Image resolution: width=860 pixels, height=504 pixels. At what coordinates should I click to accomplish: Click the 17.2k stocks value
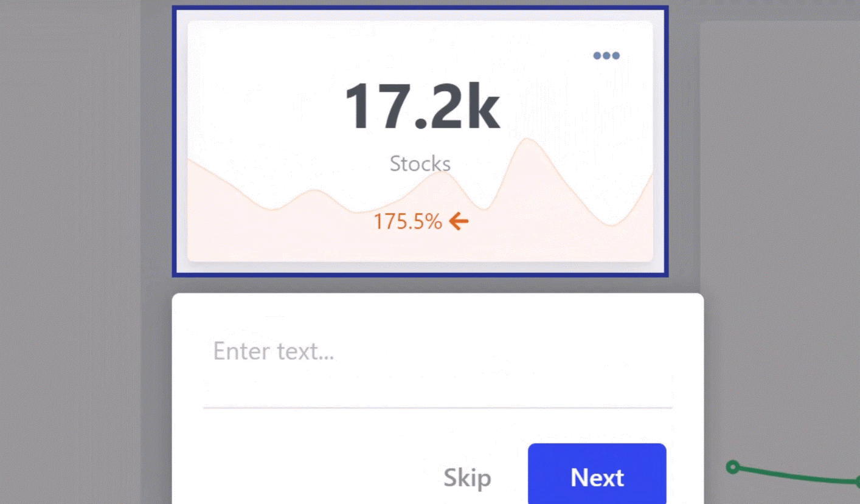(x=421, y=106)
